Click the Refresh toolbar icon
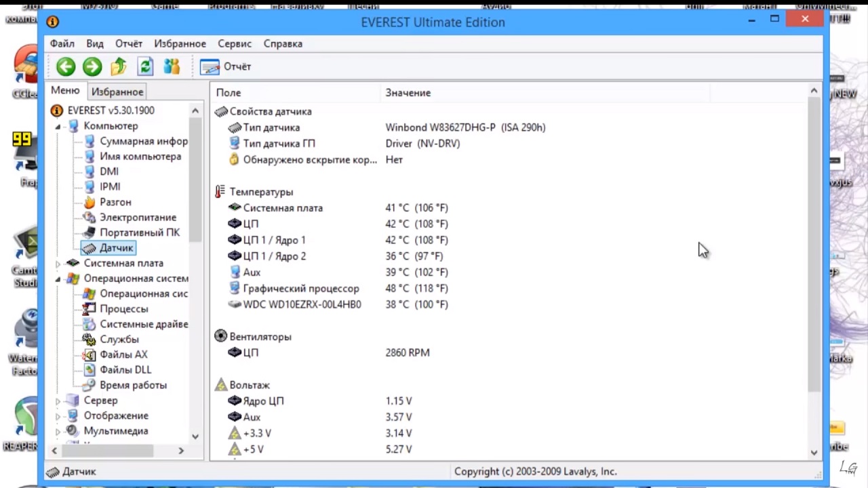Screen dimensions: 868x488 (x=145, y=66)
